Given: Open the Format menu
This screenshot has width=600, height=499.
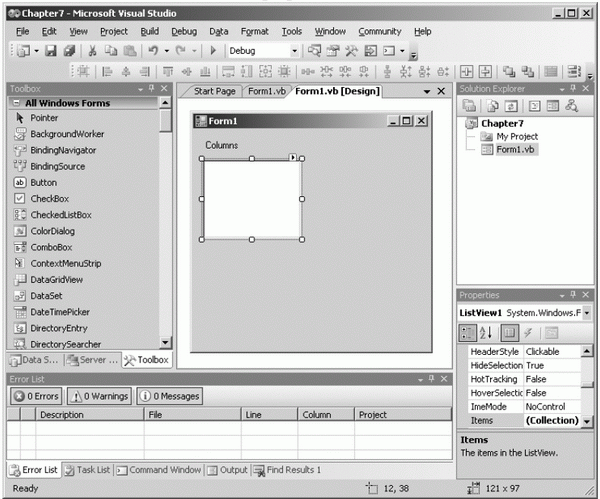Looking at the screenshot, I should coord(254,31).
